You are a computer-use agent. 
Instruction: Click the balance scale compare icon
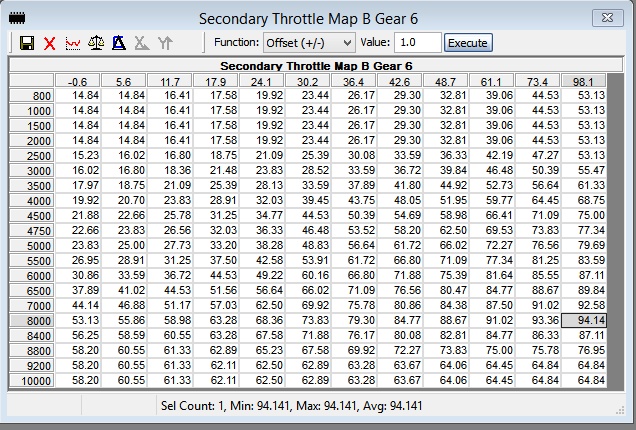(97, 44)
